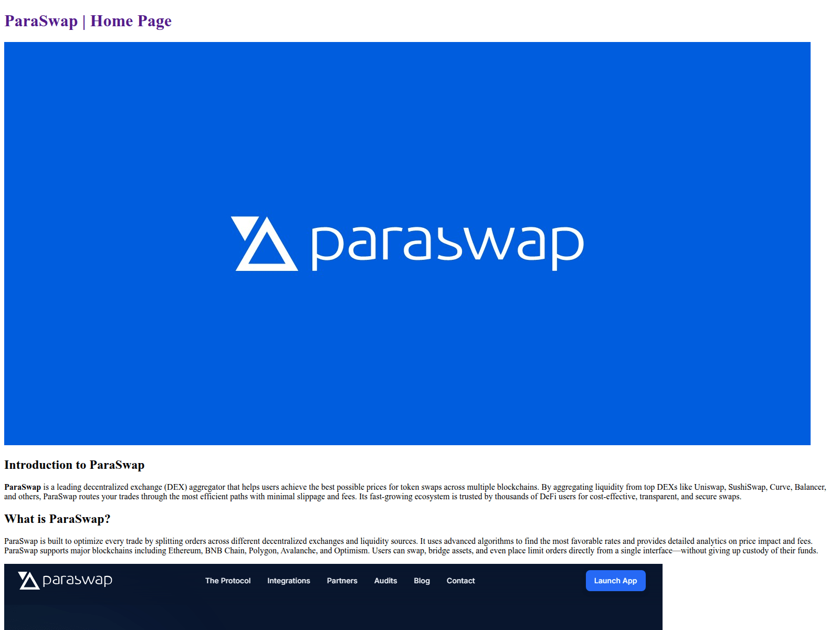The height and width of the screenshot is (630, 840).
Task: Click the large blue ParaSwap banner image
Action: (407, 244)
